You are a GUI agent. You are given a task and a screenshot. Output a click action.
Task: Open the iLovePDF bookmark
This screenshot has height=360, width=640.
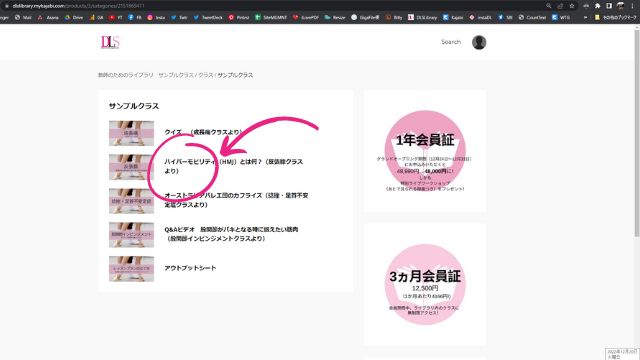306,18
